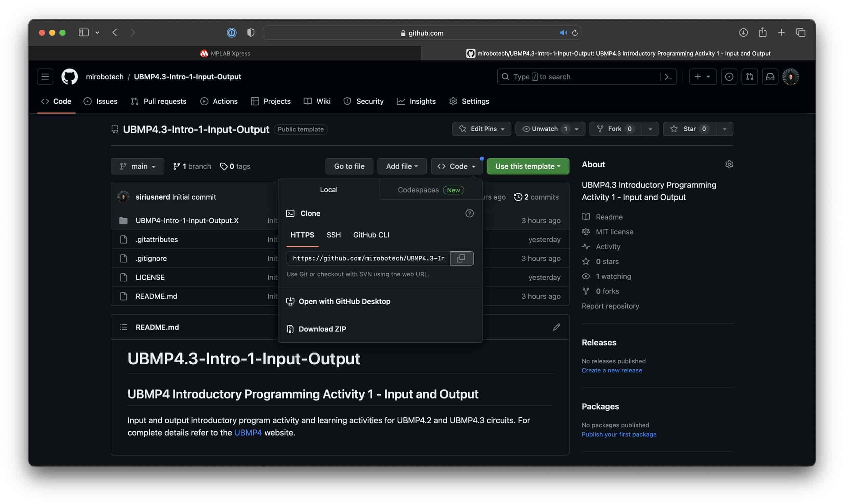
Task: Open the UBMP4 website link in README
Action: click(248, 433)
